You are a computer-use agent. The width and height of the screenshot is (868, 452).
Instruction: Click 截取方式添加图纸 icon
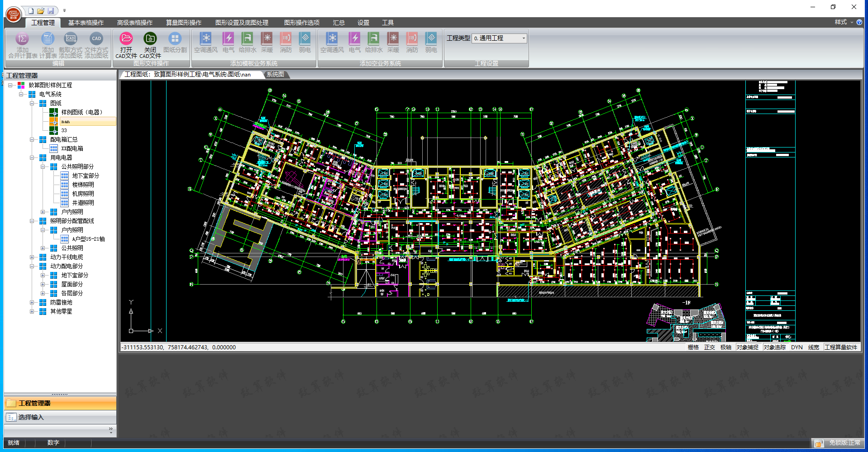71,45
